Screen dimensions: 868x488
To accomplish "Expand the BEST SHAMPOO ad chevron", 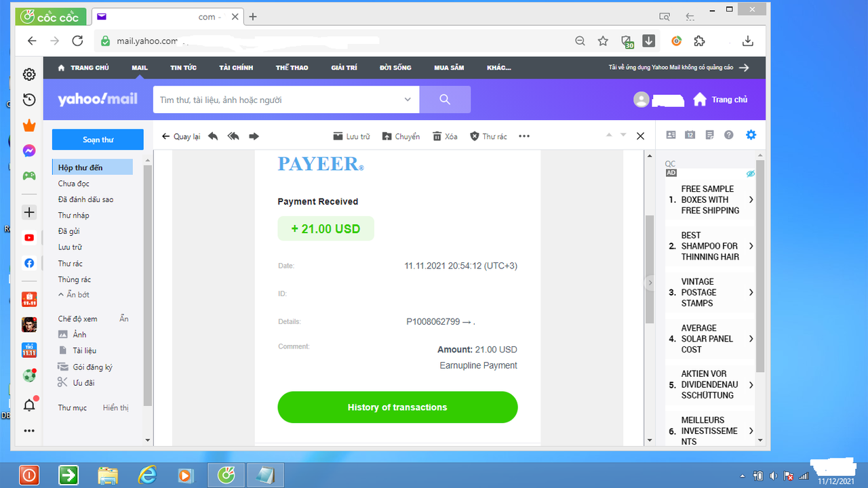I will [x=751, y=246].
